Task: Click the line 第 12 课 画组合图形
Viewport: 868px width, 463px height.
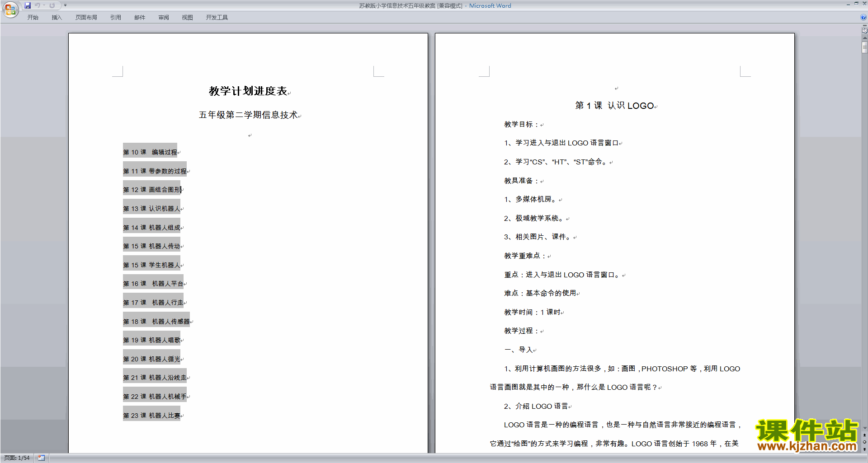Action: tap(152, 190)
